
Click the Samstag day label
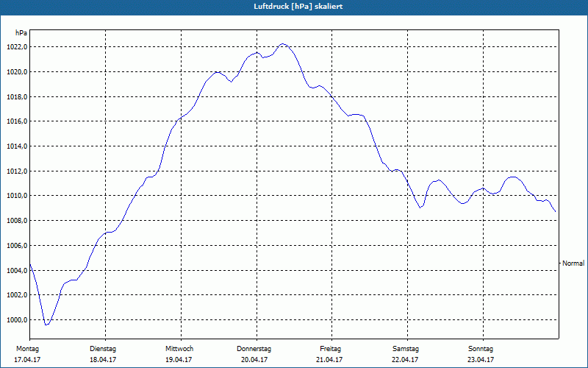[x=406, y=349]
